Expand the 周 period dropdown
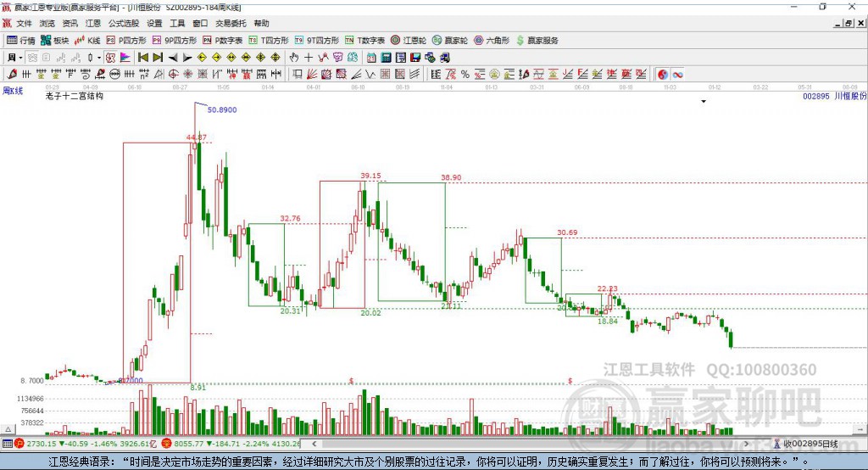868x470 pixels. click(20, 58)
